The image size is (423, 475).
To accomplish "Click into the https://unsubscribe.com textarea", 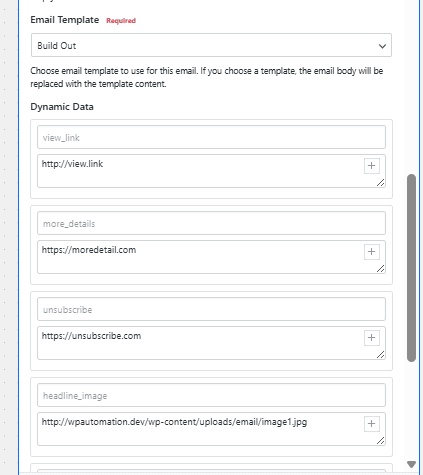I will point(200,343).
